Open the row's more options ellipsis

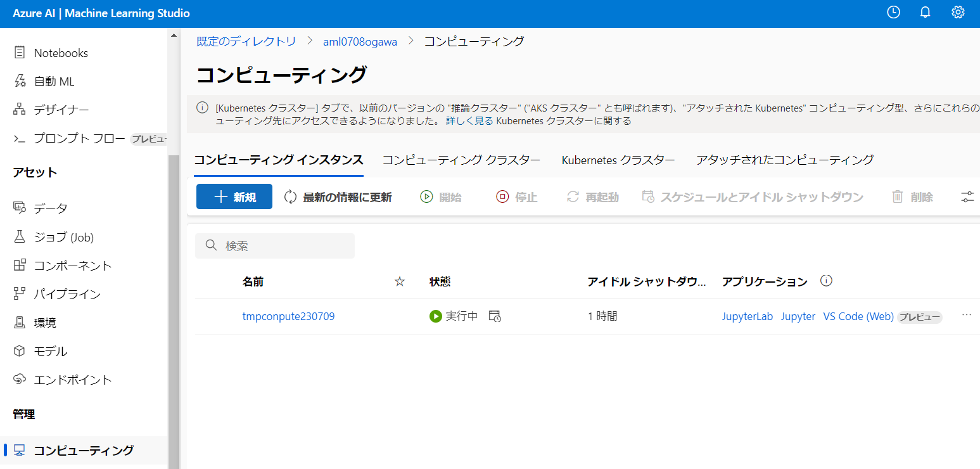point(967,315)
